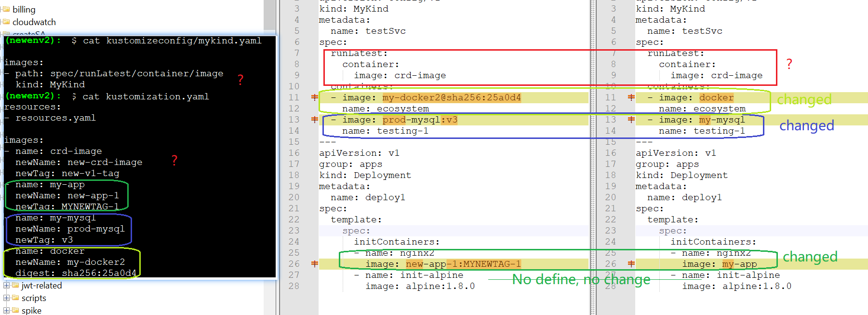Click 'image: alpine:1.8.0' in right diff pane
The height and width of the screenshot is (315, 868).
[737, 286]
